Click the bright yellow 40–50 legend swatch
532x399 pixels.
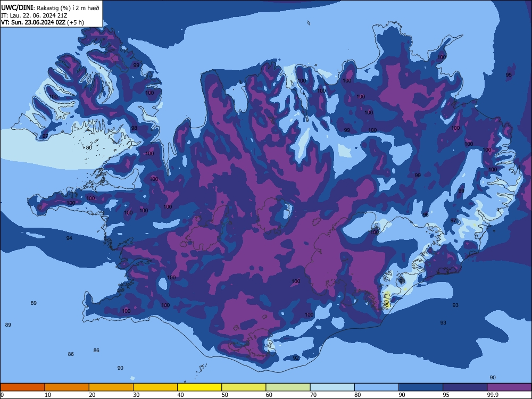(x=199, y=387)
